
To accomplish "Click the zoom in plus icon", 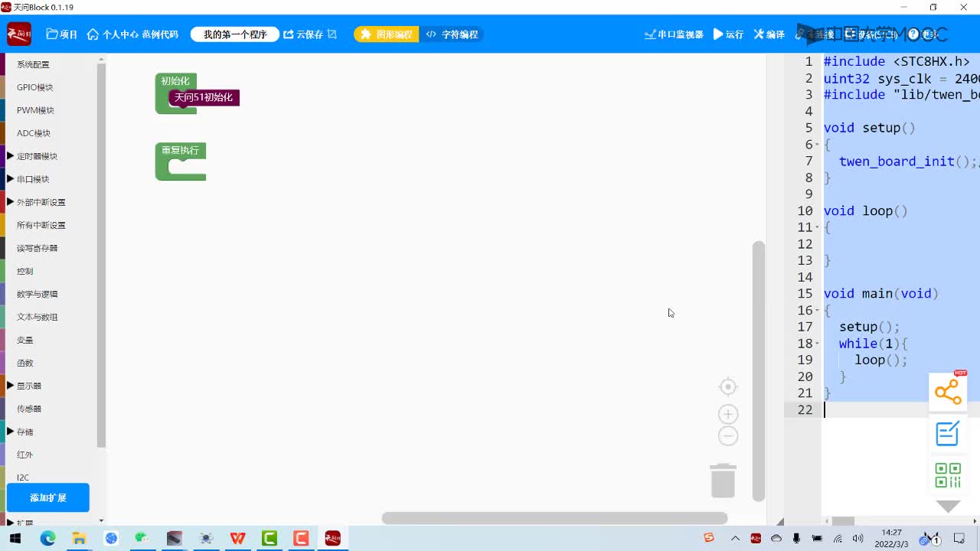I will [x=728, y=414].
